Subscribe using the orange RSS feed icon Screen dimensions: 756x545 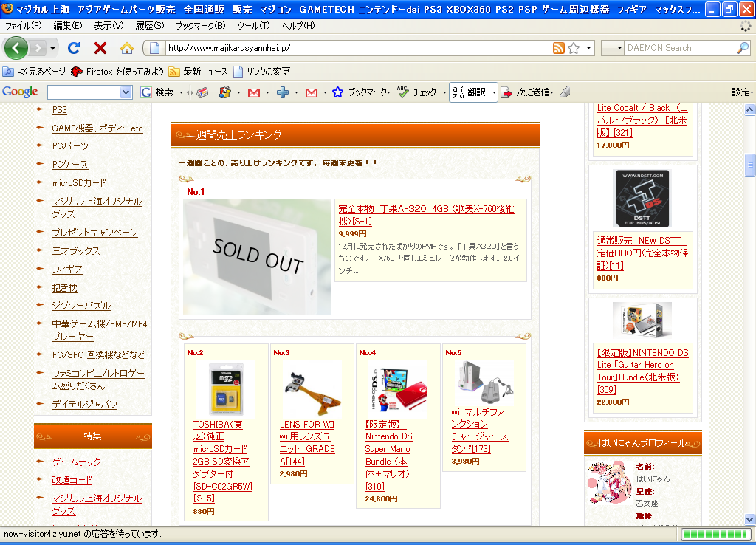point(558,48)
